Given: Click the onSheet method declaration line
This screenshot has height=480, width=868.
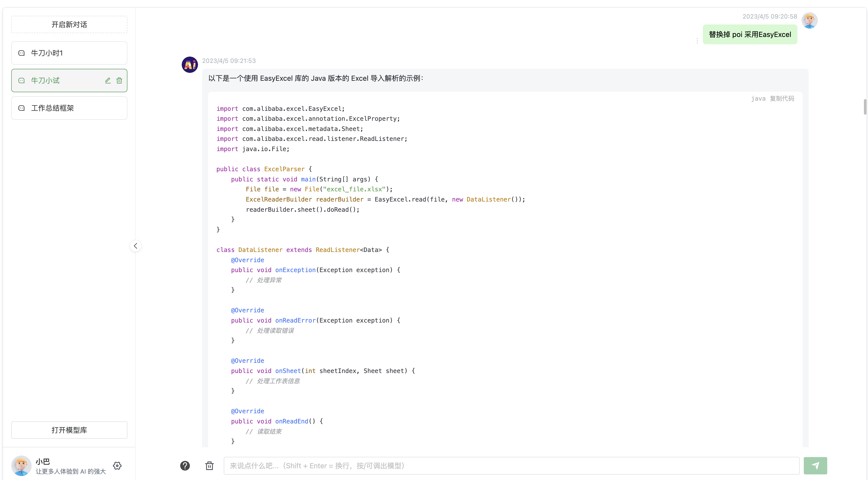Looking at the screenshot, I should pyautogui.click(x=323, y=371).
